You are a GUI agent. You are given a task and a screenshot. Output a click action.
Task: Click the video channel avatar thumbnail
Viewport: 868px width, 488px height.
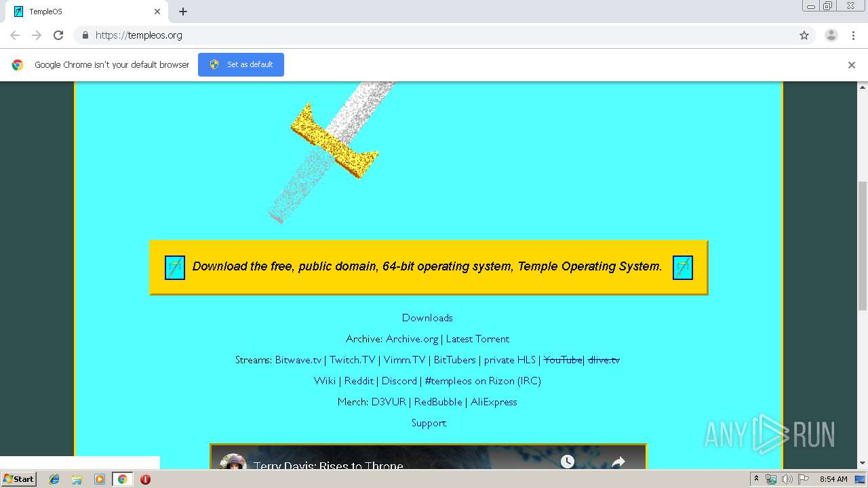tap(233, 462)
